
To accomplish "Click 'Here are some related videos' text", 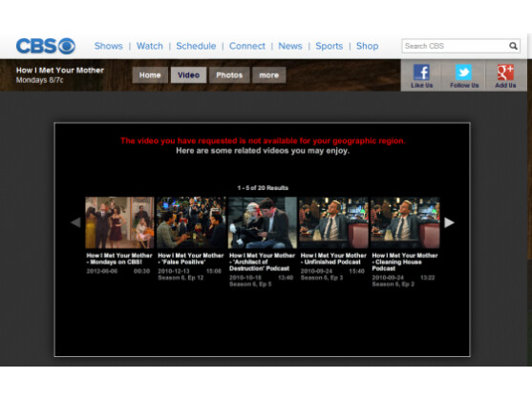I will point(263,151).
